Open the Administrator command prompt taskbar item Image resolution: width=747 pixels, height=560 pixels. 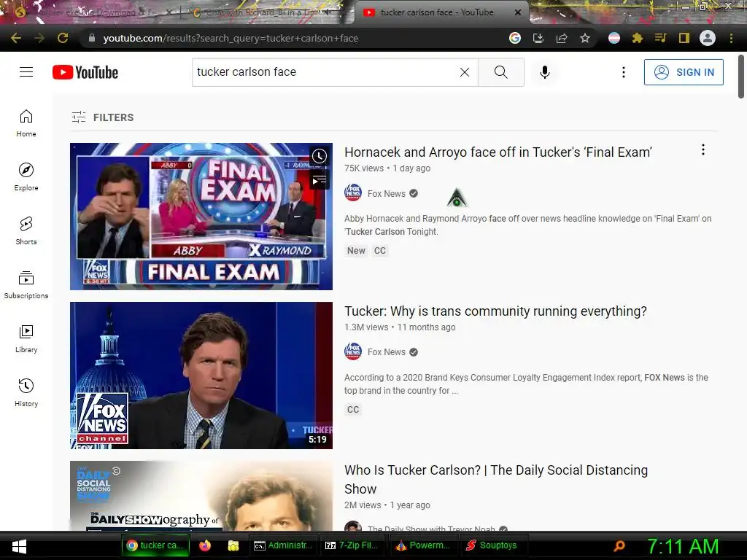[x=283, y=545]
